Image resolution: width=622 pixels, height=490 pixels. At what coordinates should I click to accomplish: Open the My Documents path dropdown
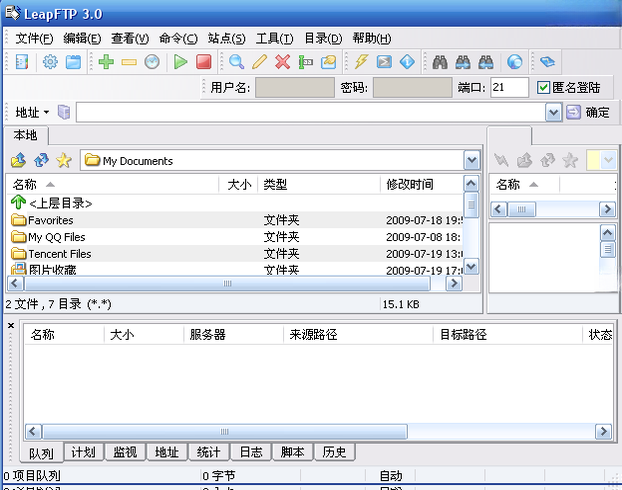472,161
